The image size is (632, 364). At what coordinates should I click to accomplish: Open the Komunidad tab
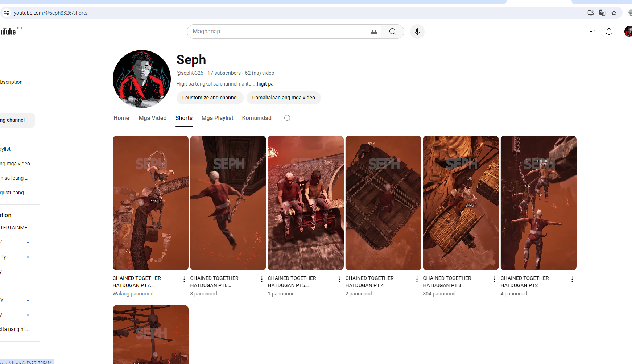[x=257, y=118]
